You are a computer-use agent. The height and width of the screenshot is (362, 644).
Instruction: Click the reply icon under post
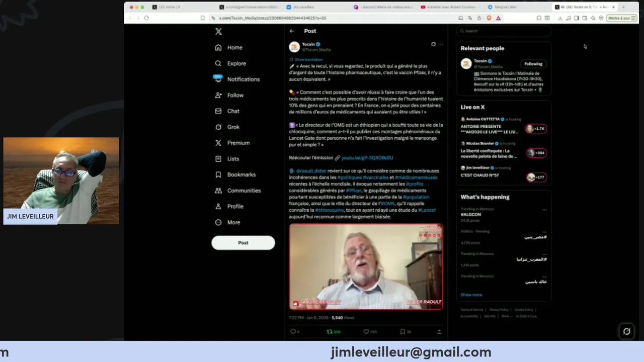pyautogui.click(x=293, y=332)
